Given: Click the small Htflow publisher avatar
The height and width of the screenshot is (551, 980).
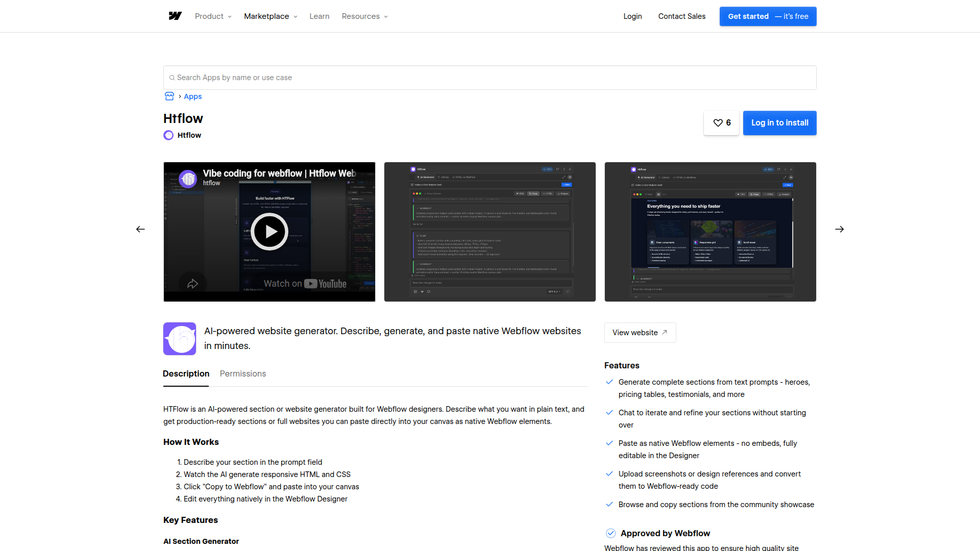Looking at the screenshot, I should click(x=168, y=135).
